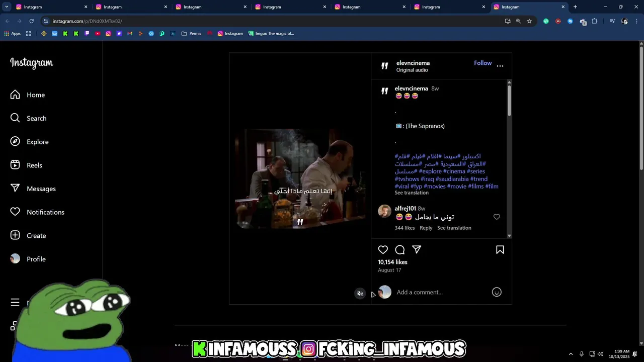This screenshot has width=644, height=362.
Task: Like the post with the heart icon
Action: tap(383, 250)
